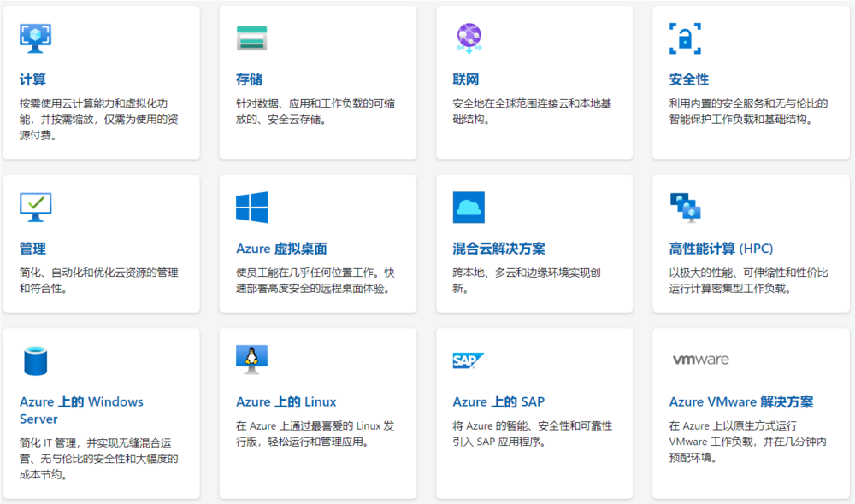
Task: Open the 计算 heading link
Action: click(x=32, y=79)
